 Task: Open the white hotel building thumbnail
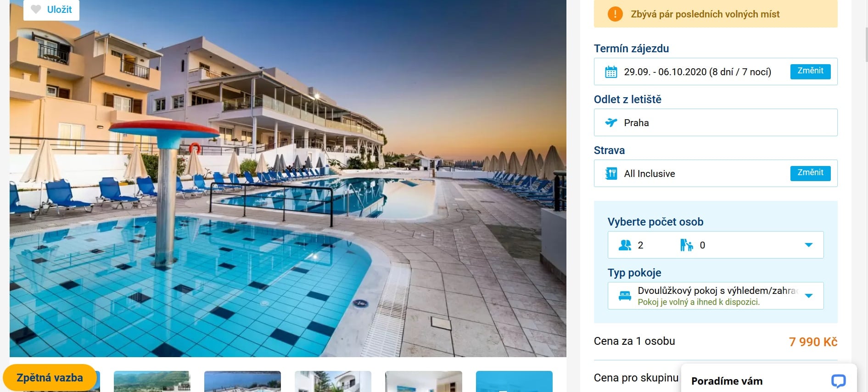(x=333, y=381)
